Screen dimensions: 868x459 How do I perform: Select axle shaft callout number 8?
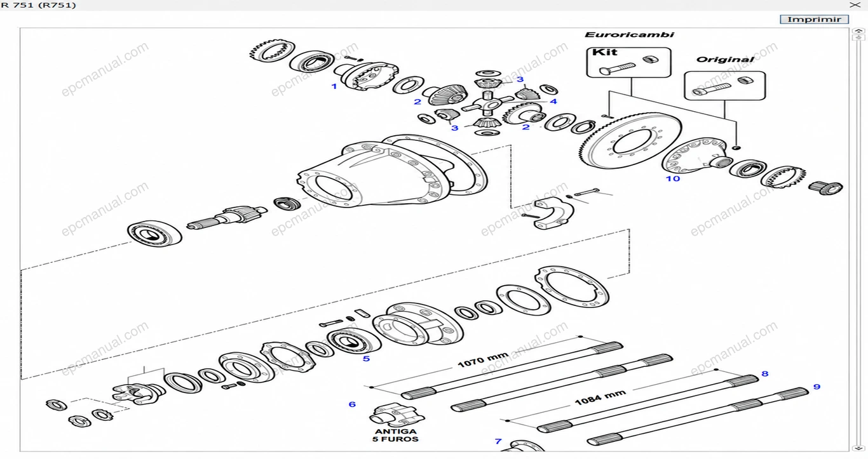click(x=764, y=374)
